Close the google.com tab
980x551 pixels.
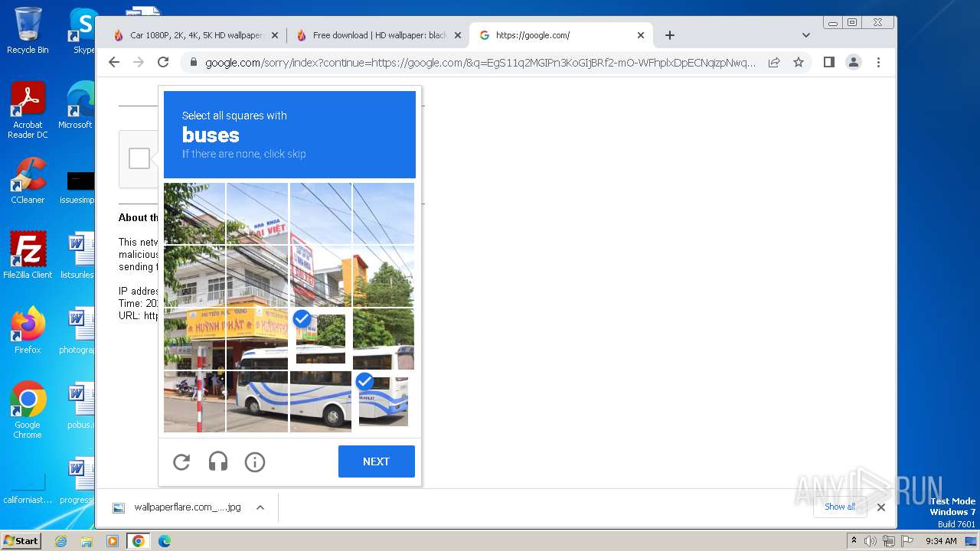pos(641,35)
